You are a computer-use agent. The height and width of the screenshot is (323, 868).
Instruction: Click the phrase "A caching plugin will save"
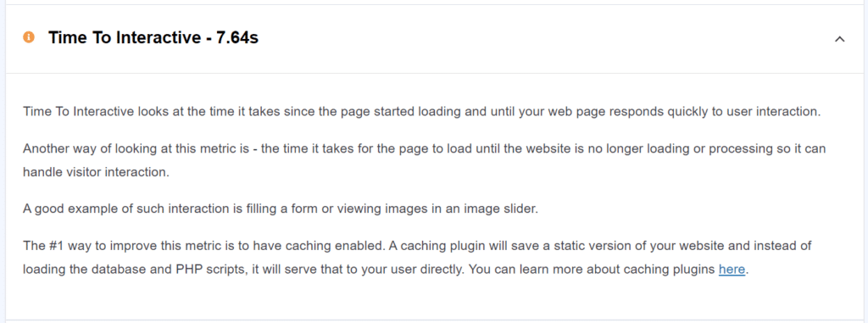click(459, 246)
